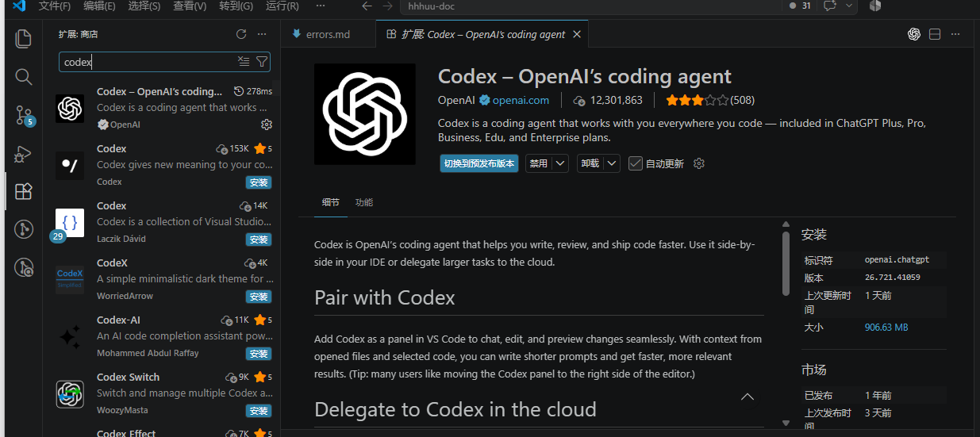The image size is (980, 437).
Task: Click the hhhuu-doc command center field
Action: pos(590,6)
